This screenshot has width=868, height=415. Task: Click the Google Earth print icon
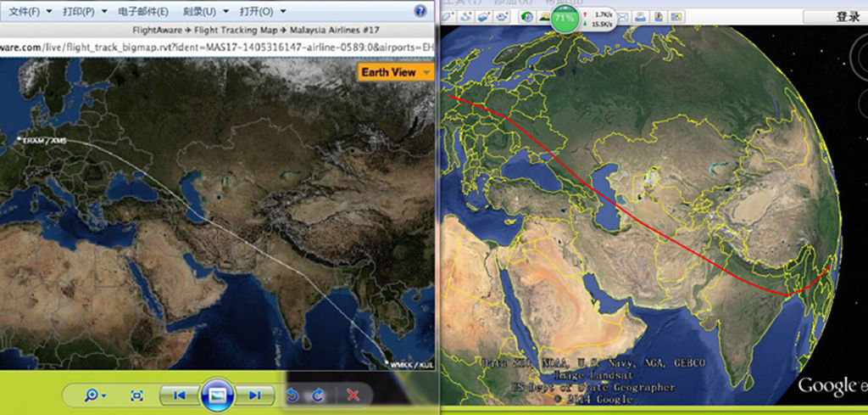tap(641, 16)
